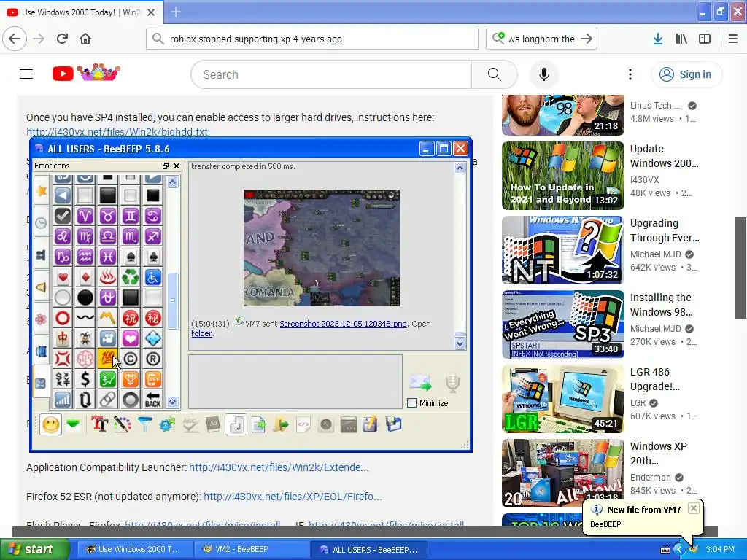Click the YouTube search magnifier button
Screen dimensions: 747x560
tap(494, 74)
